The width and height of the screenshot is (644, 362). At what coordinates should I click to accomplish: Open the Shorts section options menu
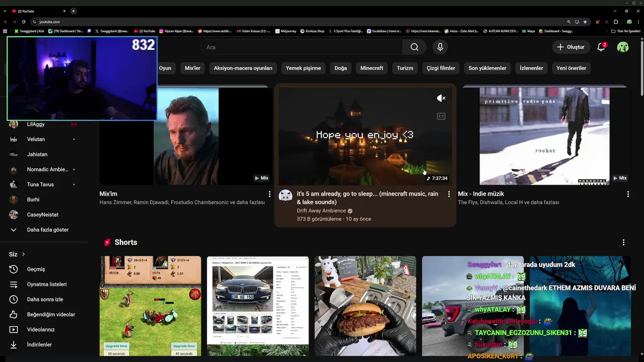(x=623, y=242)
